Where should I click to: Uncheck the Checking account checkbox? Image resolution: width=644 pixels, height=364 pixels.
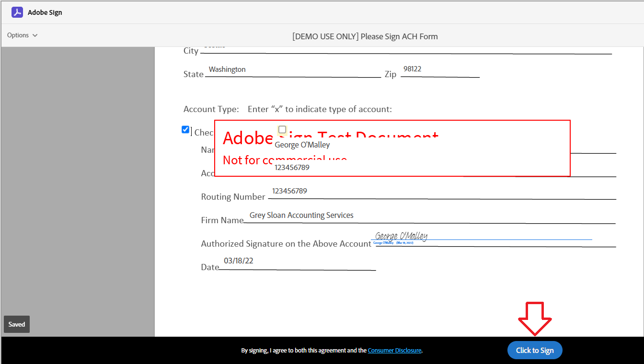pyautogui.click(x=185, y=129)
